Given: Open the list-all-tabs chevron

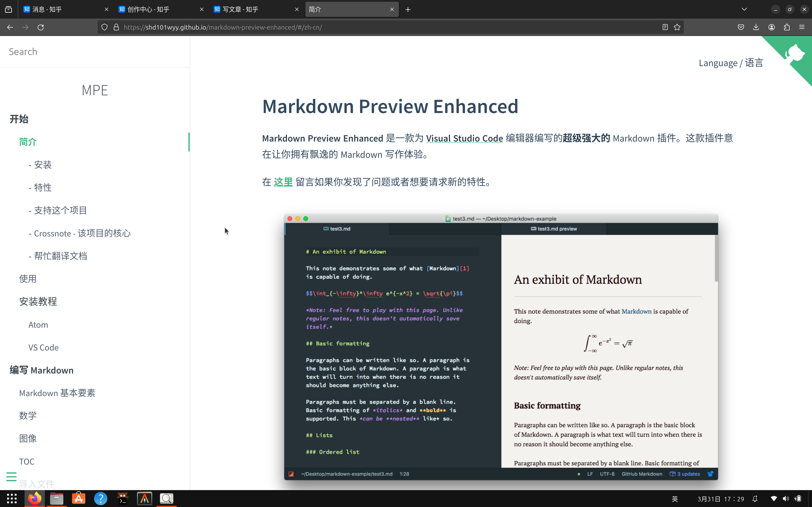Looking at the screenshot, I should coord(744,9).
